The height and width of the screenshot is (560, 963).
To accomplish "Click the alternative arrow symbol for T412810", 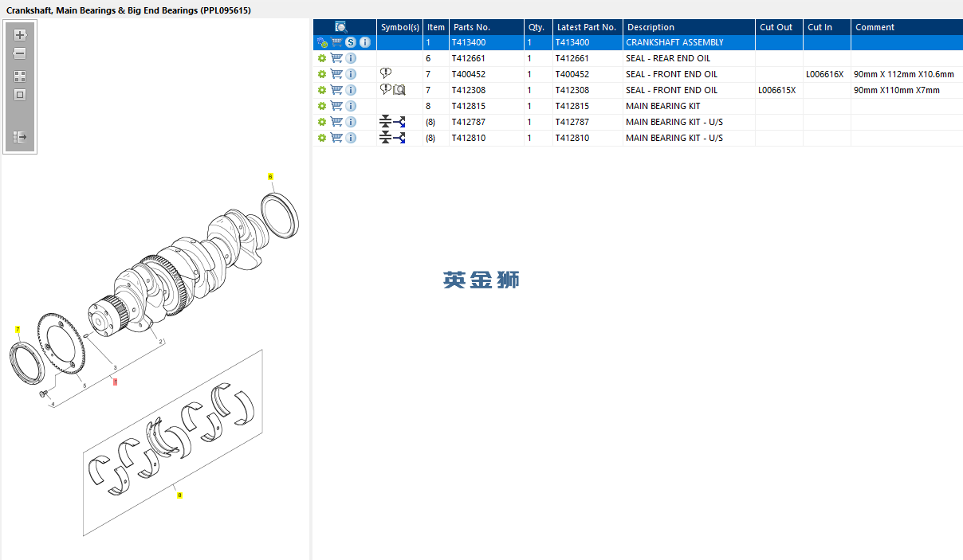I will click(399, 138).
